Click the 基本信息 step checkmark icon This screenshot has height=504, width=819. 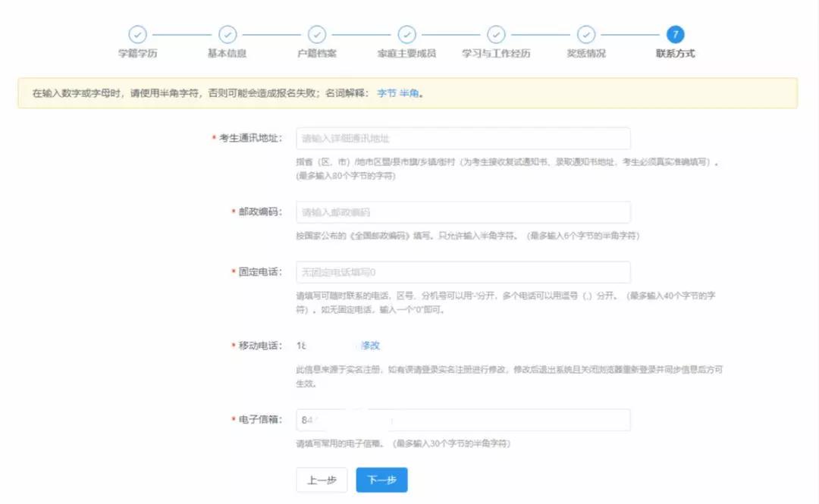coord(227,35)
